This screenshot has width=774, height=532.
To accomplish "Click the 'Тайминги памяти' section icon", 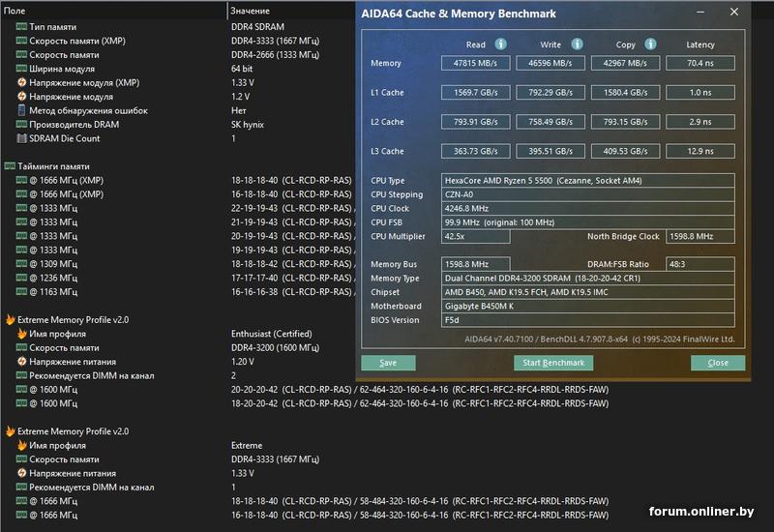I will 10,166.
